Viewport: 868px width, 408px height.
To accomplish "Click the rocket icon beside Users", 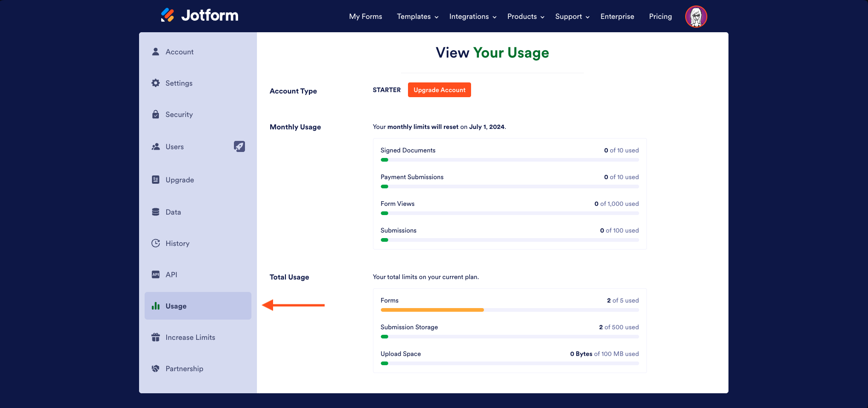I will click(x=239, y=146).
